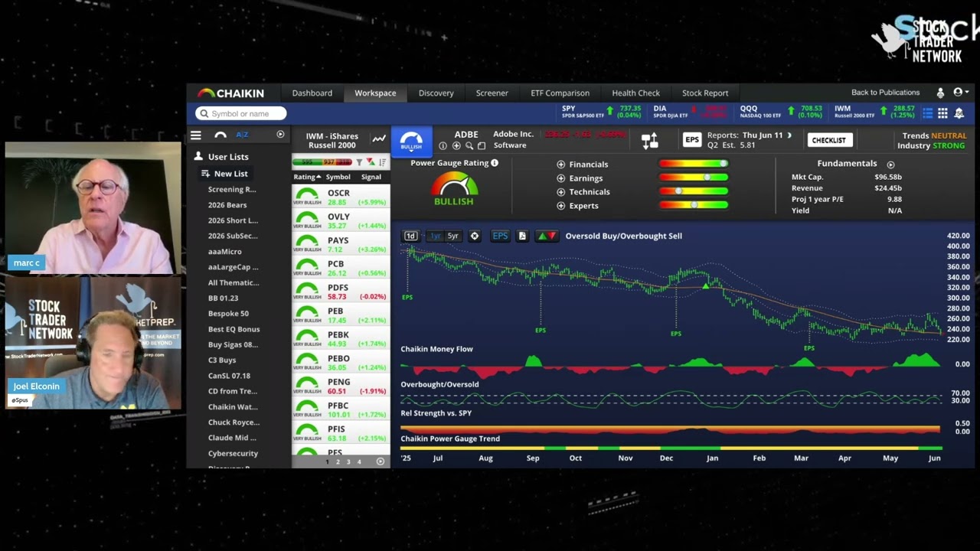This screenshot has width=980, height=551.
Task: Expand the Fundamentals panel arrow
Action: tap(890, 165)
